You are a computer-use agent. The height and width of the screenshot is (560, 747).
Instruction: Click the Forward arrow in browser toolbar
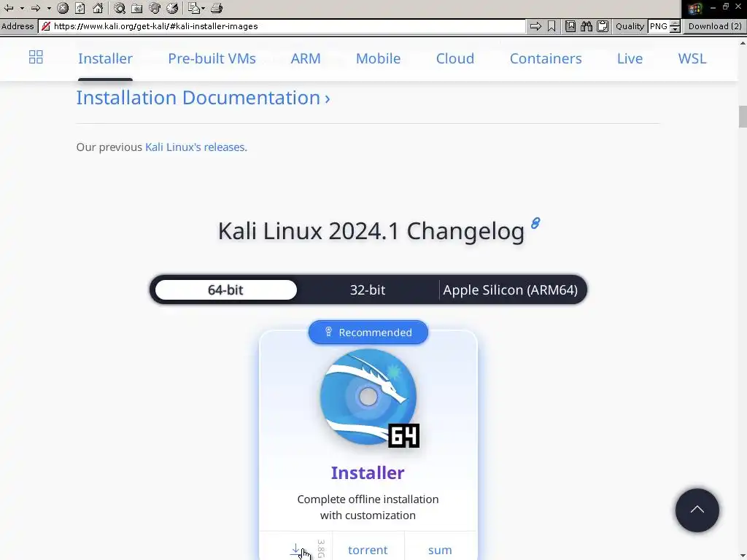tap(36, 8)
